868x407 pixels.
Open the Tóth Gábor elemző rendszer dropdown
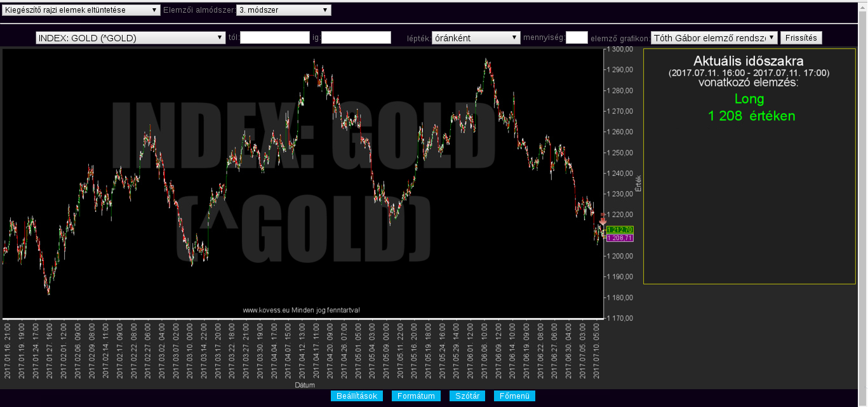click(x=714, y=38)
